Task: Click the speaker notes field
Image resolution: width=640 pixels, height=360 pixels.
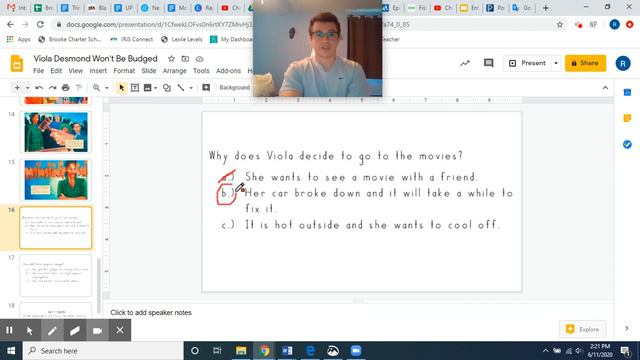Action: point(359,313)
